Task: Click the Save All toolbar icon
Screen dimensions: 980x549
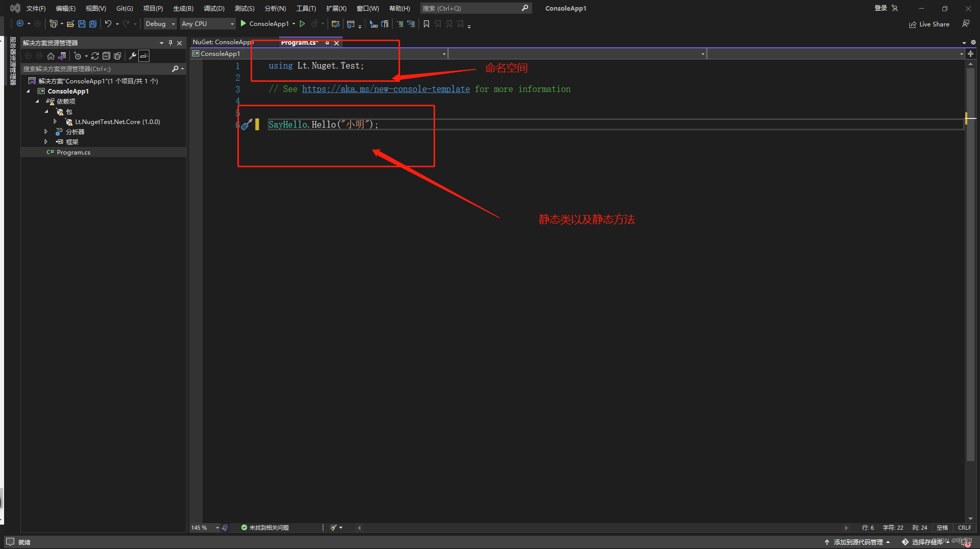Action: click(93, 24)
